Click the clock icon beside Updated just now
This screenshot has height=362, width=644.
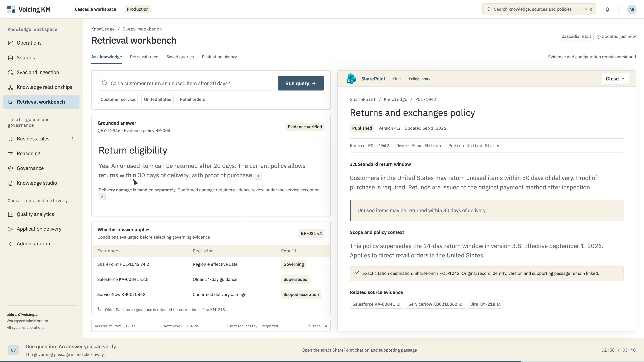[x=599, y=37]
